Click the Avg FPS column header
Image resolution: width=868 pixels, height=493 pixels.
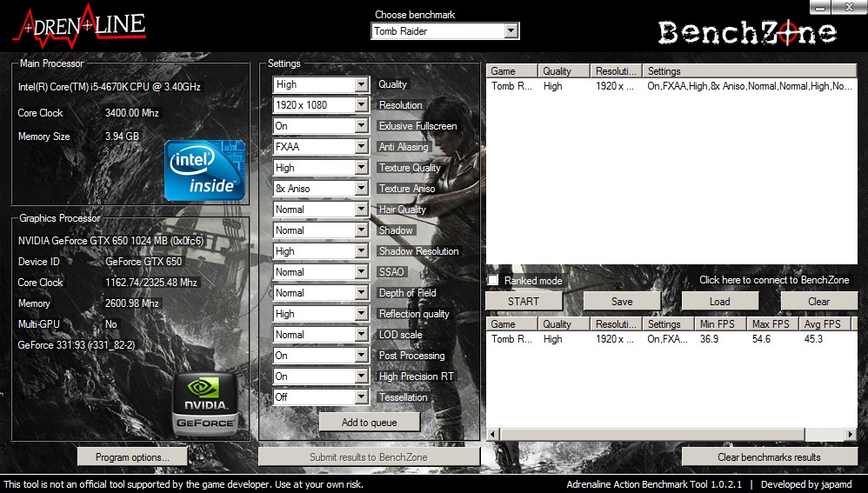[x=825, y=324]
